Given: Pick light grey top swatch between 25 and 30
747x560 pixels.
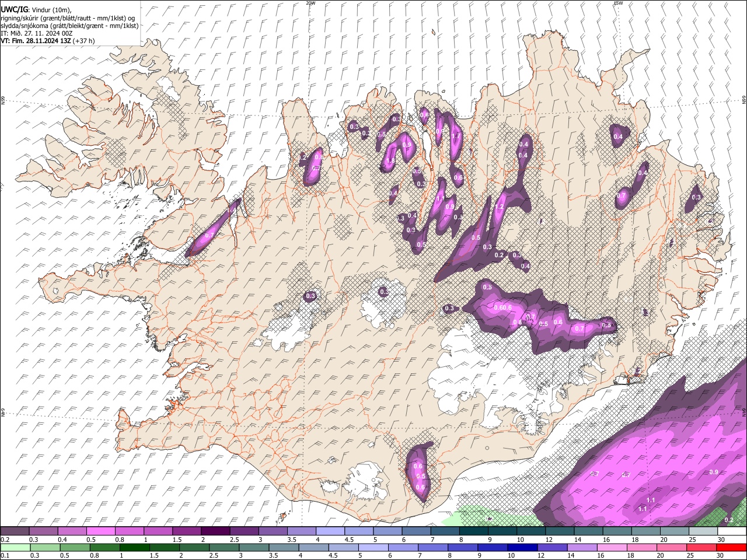Looking at the screenshot, I should tap(703, 531).
